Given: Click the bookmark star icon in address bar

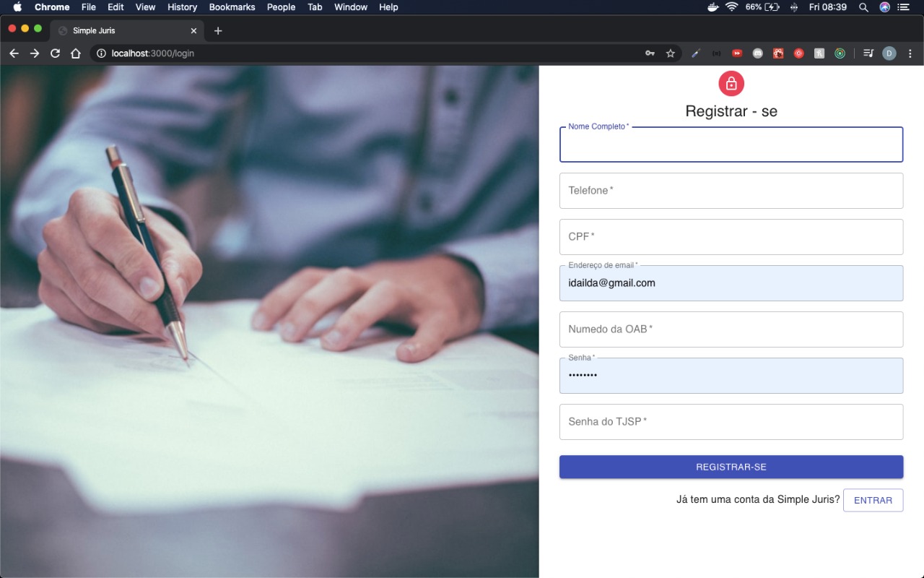Looking at the screenshot, I should (670, 53).
